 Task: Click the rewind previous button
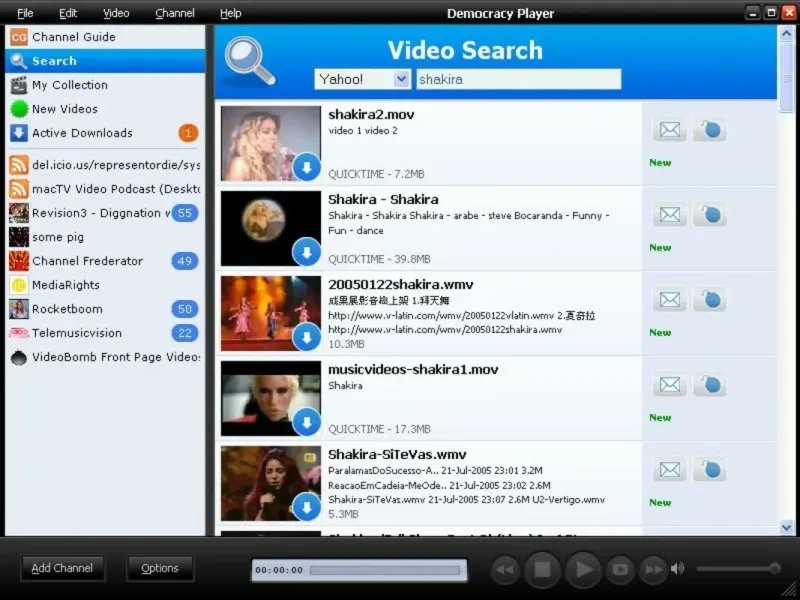pyautogui.click(x=505, y=569)
